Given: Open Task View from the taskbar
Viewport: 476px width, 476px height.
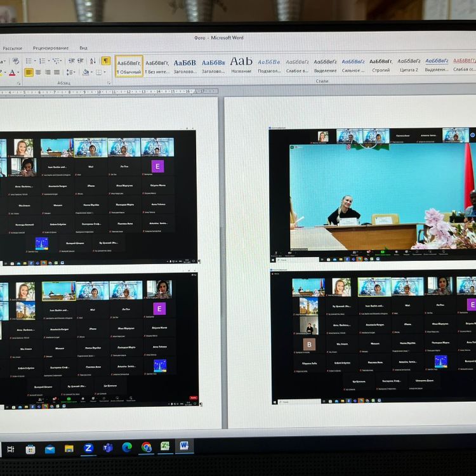Looking at the screenshot, I should [11, 449].
